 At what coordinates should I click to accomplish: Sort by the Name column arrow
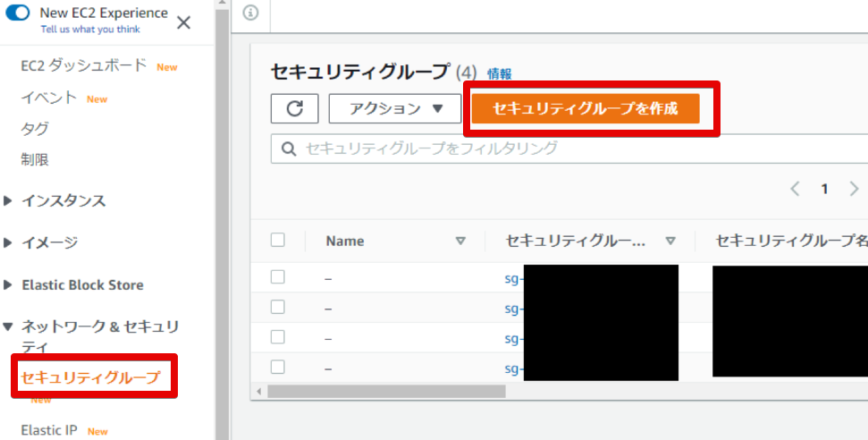tap(460, 241)
